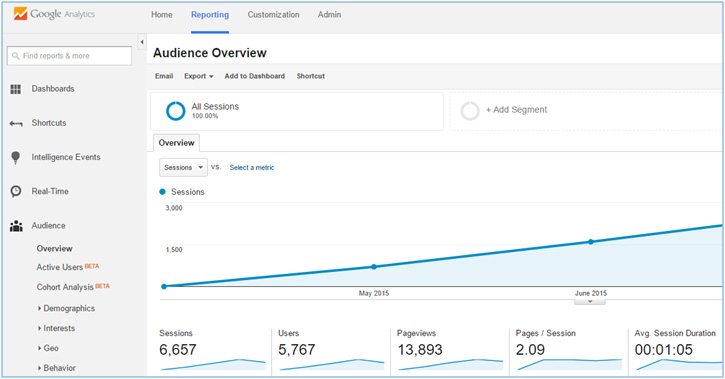Click the Users 5,767 metric
This screenshot has width=725, height=379.
[296, 350]
